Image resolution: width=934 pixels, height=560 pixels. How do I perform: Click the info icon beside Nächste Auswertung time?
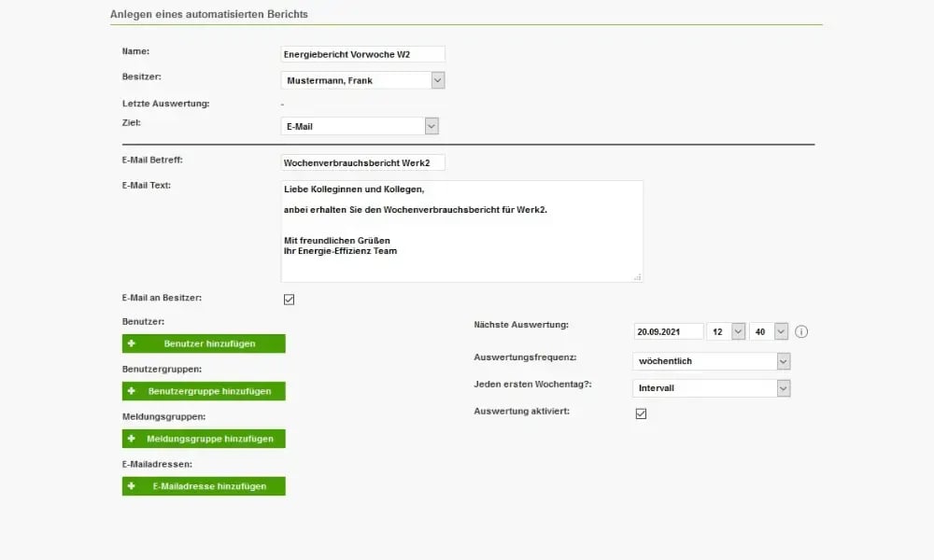(x=803, y=331)
